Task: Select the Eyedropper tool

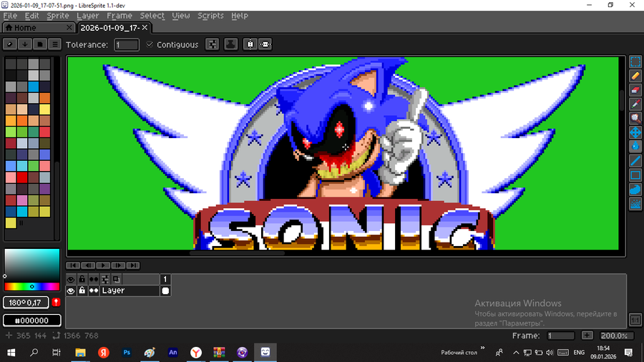Action: coord(635,104)
